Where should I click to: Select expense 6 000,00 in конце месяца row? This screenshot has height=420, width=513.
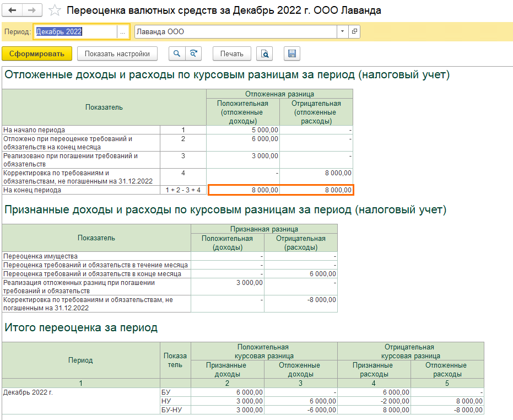pos(301,274)
